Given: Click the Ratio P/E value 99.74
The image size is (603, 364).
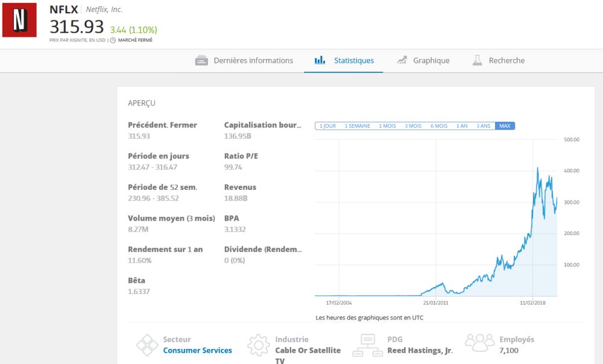Looking at the screenshot, I should (233, 167).
